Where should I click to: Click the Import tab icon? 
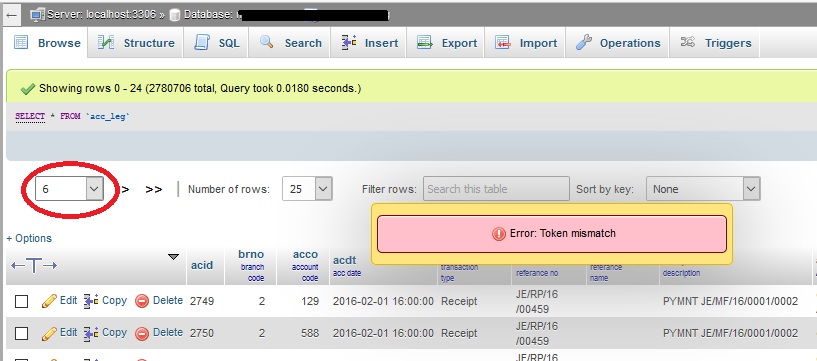(x=503, y=42)
